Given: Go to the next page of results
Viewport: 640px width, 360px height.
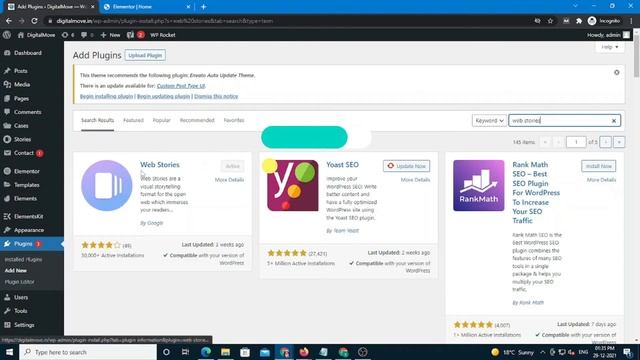Looking at the screenshot, I should [x=606, y=142].
